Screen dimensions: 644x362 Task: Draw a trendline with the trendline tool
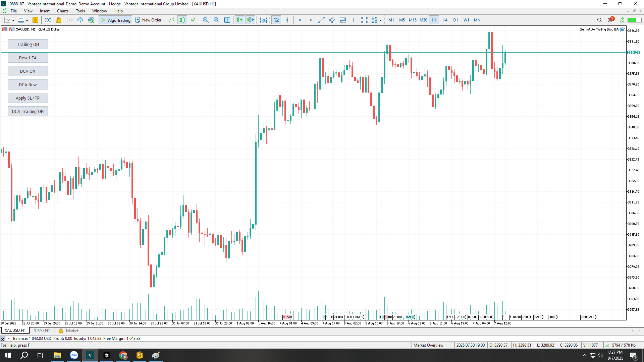[x=321, y=20]
